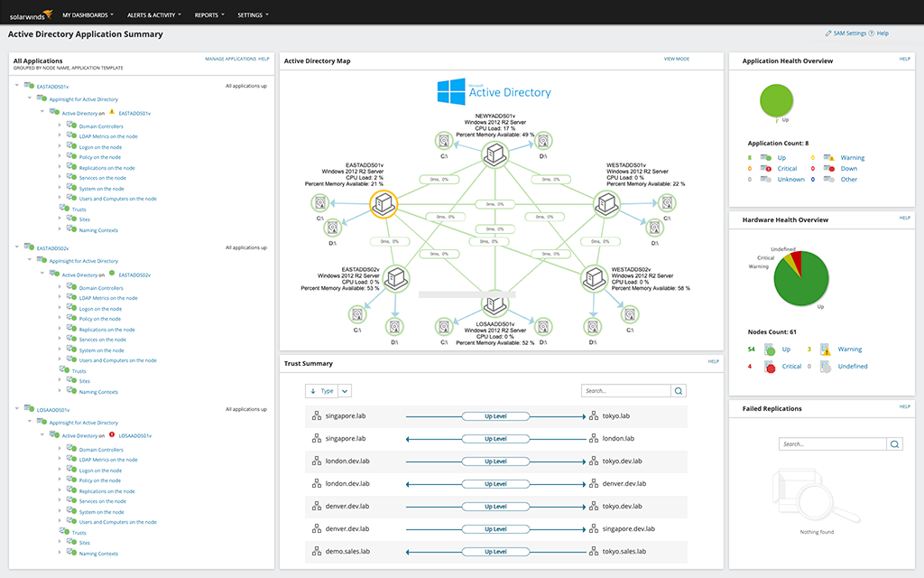
Task: Collapse the LOSAADDS01v node tree
Action: click(17, 409)
